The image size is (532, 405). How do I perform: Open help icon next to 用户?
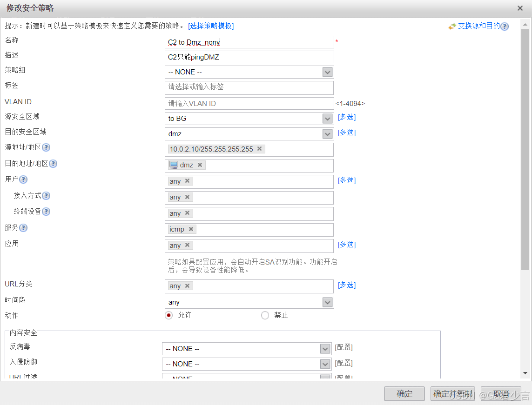coord(23,179)
